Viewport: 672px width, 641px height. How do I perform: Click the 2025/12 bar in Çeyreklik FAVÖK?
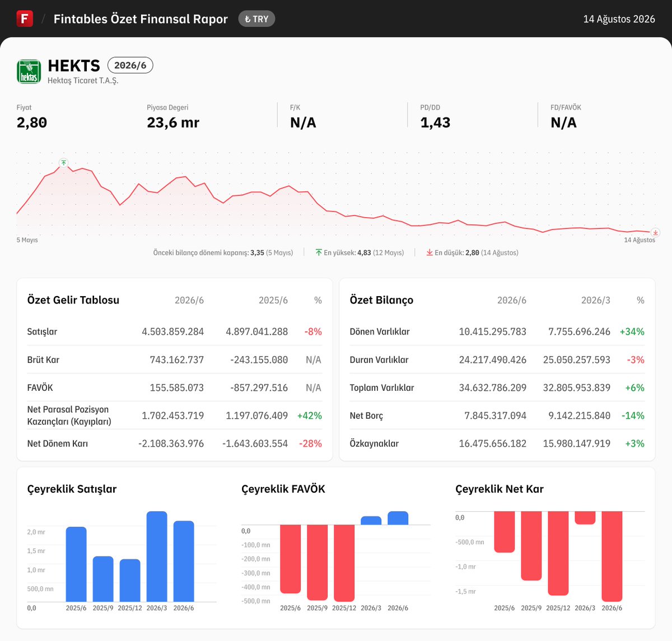pos(344,563)
